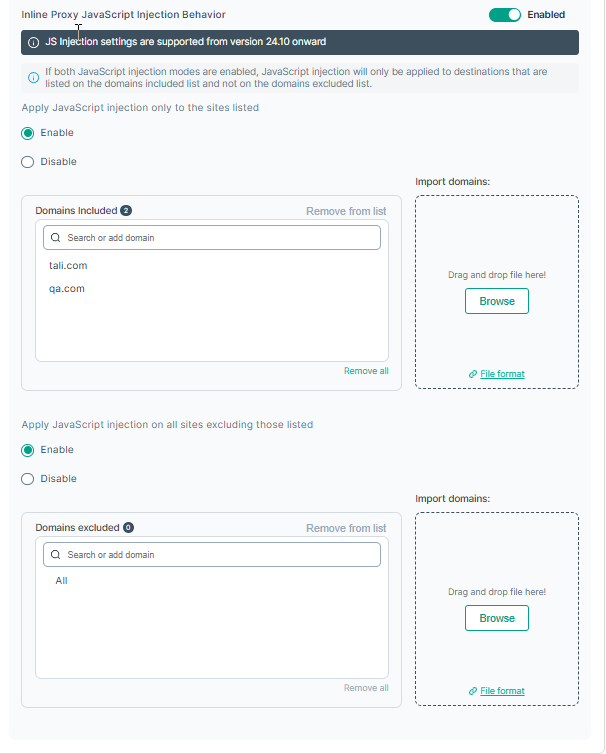
Task: Browse for a file to import excluded domains
Action: pyautogui.click(x=497, y=618)
